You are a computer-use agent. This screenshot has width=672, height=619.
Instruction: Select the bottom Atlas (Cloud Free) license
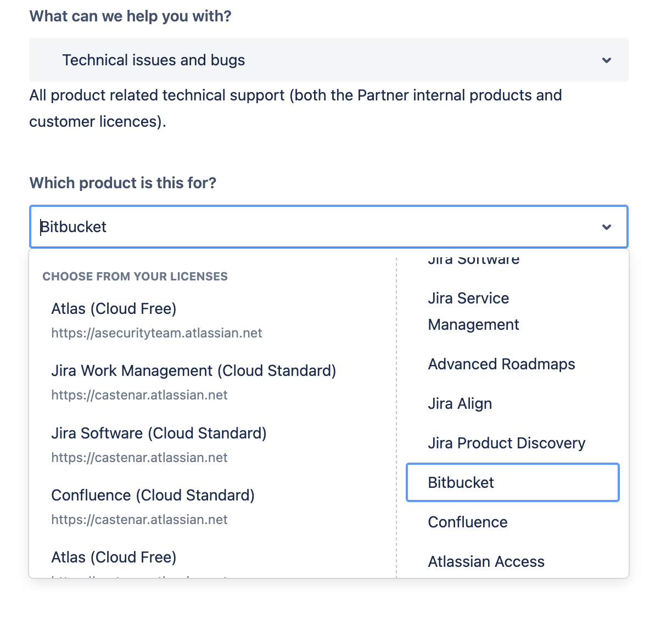[x=114, y=558]
